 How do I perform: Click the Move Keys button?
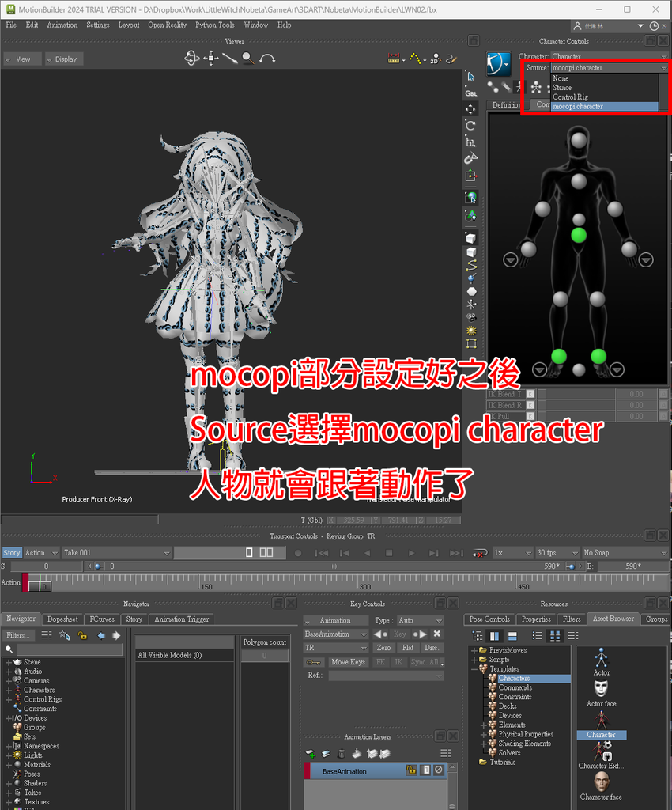348,662
